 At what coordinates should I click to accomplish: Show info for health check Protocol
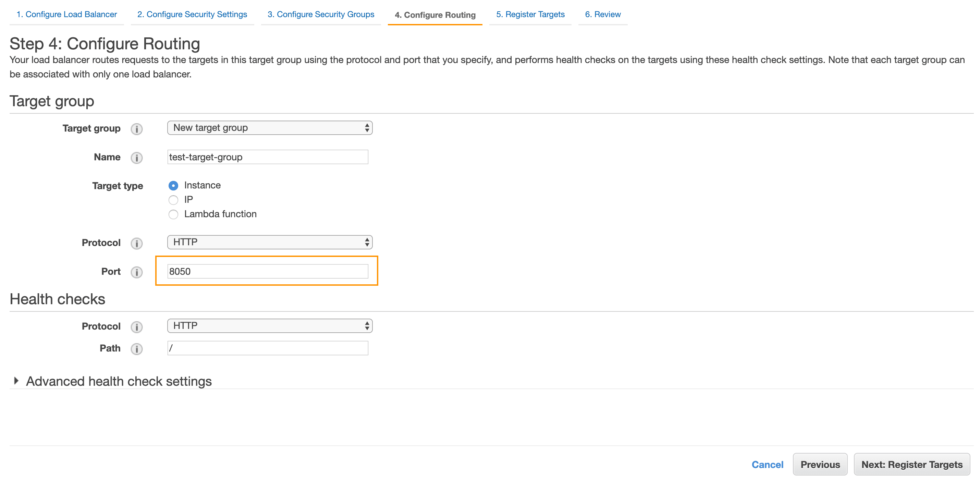pos(137,326)
